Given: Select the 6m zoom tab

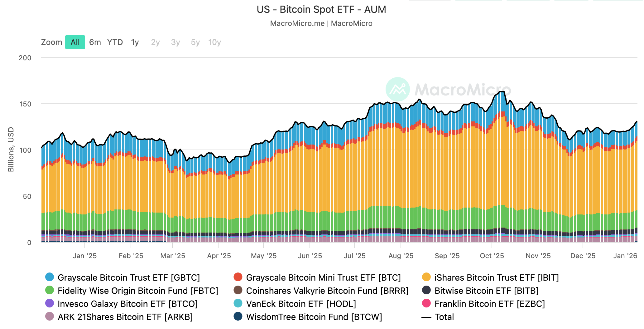Looking at the screenshot, I should (x=95, y=42).
